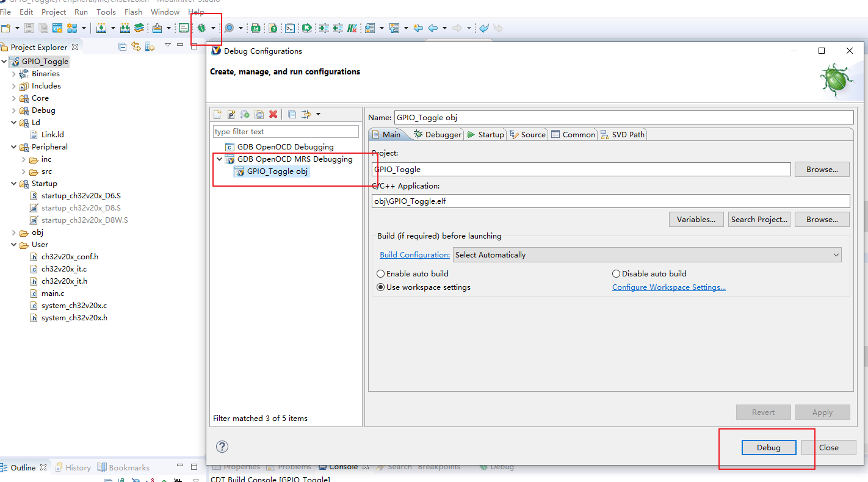Viewport: 868px width, 482px height.
Task: Open Project Explorer View Menu triangle
Action: click(167, 45)
